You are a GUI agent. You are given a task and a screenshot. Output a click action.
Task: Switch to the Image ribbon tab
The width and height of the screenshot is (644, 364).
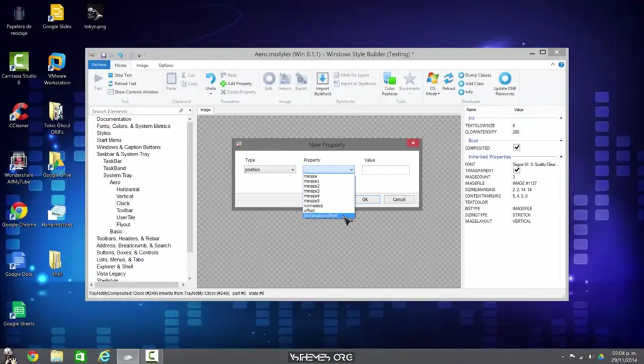pyautogui.click(x=142, y=65)
